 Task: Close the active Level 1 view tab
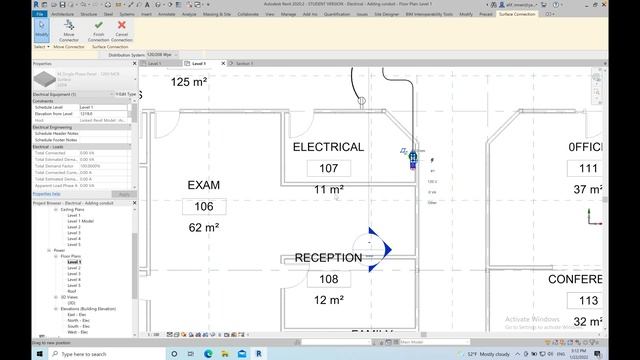pos(223,64)
